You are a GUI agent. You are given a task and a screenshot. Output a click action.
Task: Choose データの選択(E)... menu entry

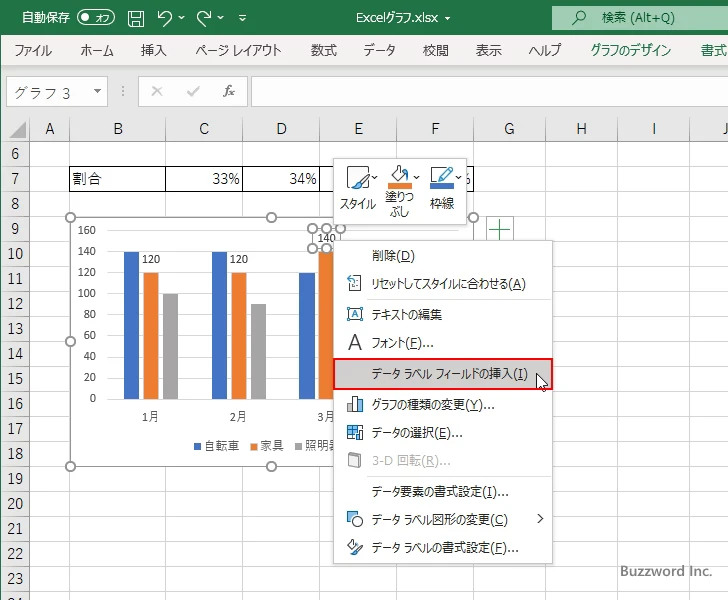[443, 433]
